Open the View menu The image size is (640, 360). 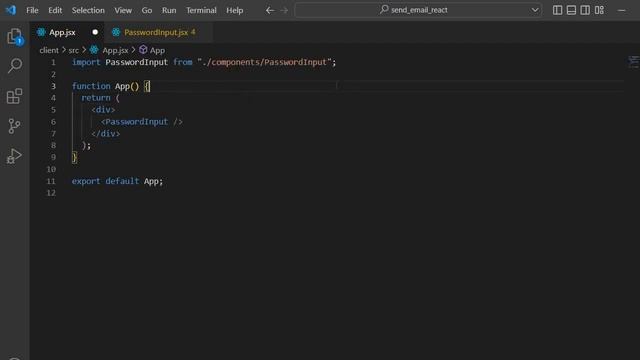tap(123, 10)
